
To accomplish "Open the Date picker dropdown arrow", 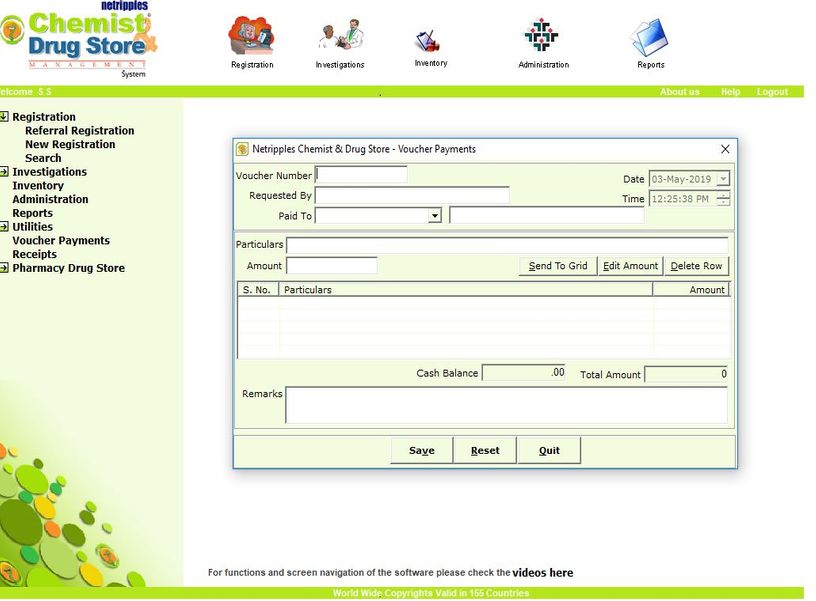I will (723, 179).
